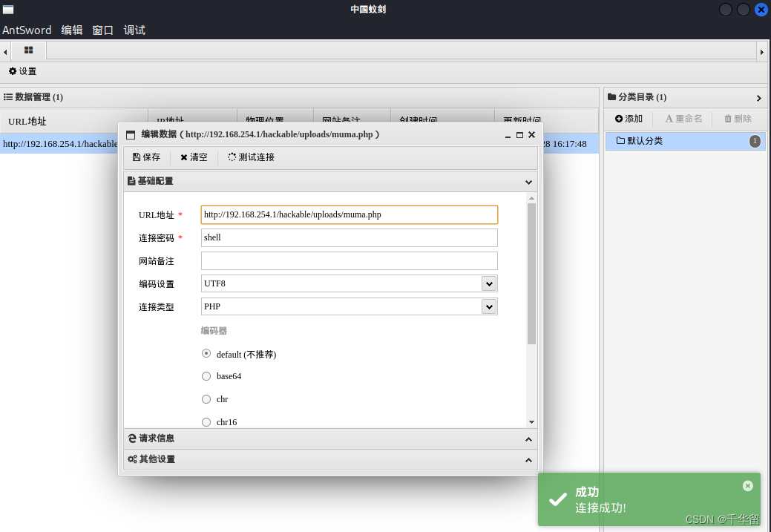The width and height of the screenshot is (771, 532).
Task: Expand the 请求信息 section
Action: click(x=528, y=439)
